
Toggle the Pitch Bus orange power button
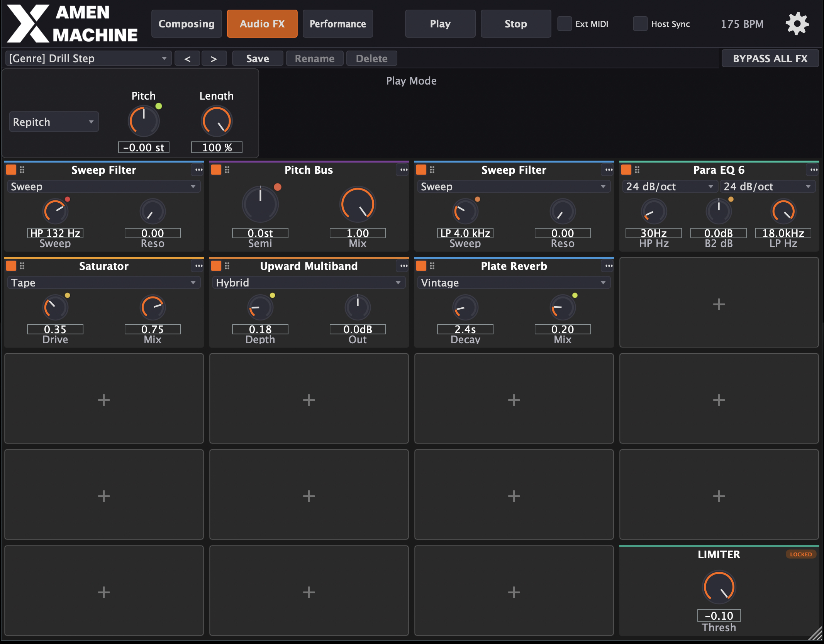coord(216,169)
